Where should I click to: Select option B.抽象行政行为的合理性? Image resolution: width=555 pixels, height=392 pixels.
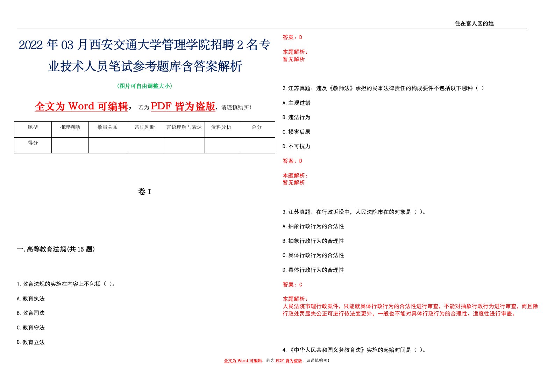pyautogui.click(x=313, y=241)
